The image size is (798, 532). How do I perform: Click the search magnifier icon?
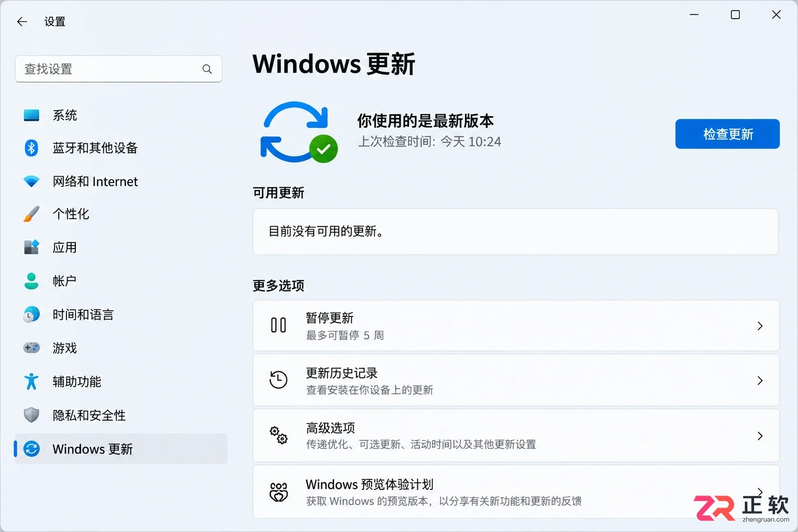click(x=207, y=69)
